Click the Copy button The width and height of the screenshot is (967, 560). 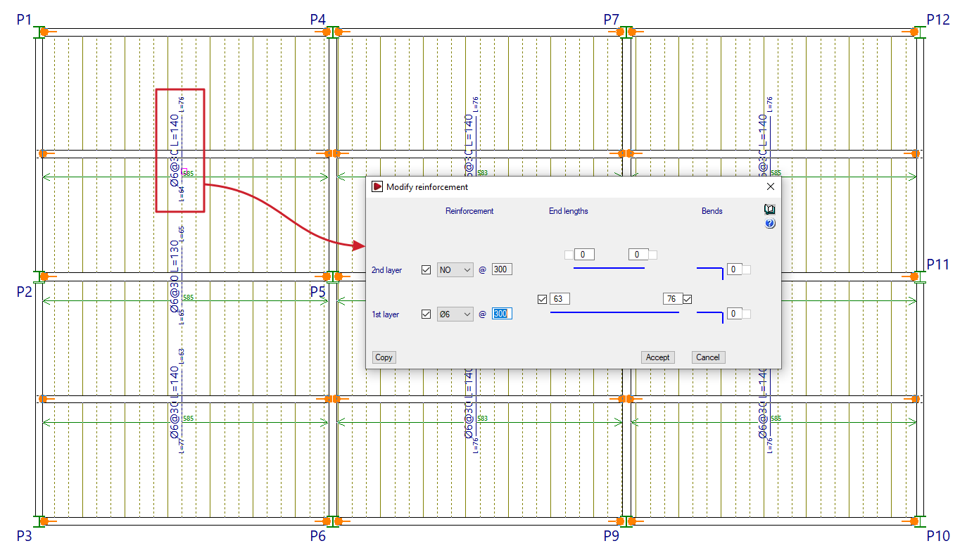pyautogui.click(x=384, y=357)
